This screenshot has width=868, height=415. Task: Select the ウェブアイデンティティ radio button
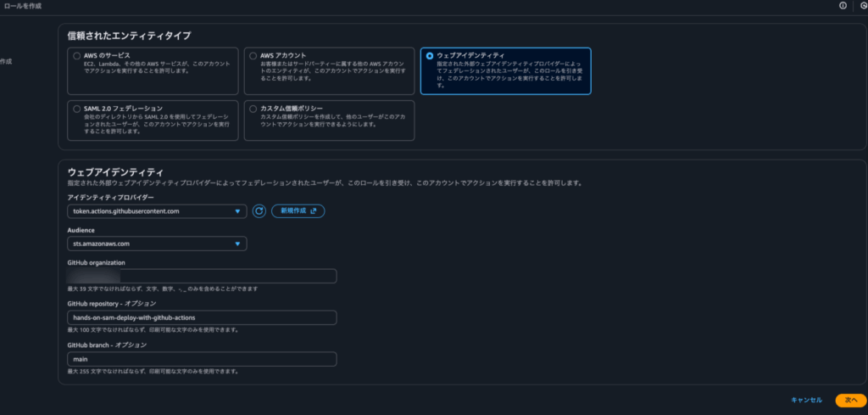click(430, 55)
